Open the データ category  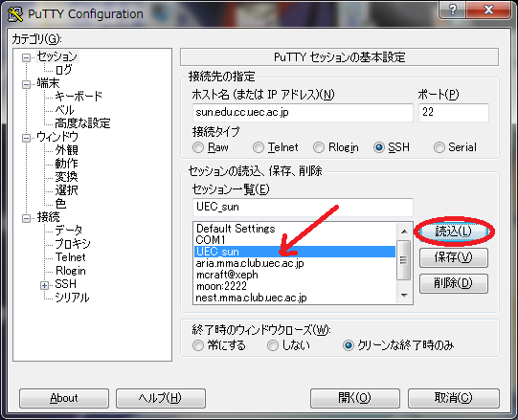click(x=69, y=231)
